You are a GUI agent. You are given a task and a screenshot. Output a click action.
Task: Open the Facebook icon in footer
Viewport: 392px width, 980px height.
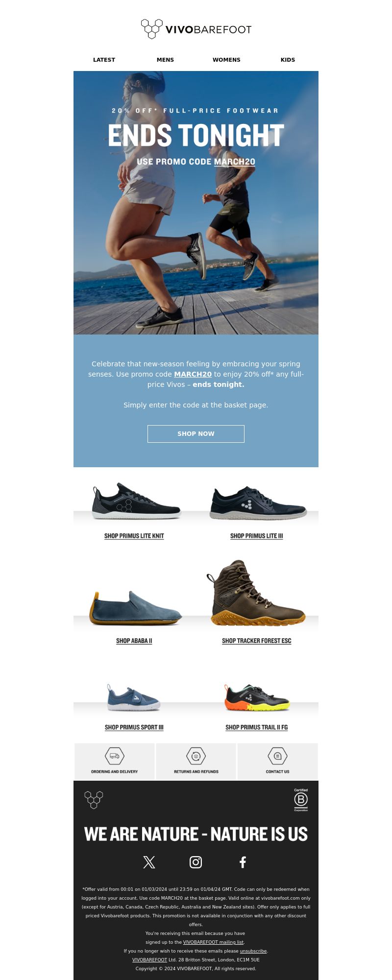tap(243, 862)
